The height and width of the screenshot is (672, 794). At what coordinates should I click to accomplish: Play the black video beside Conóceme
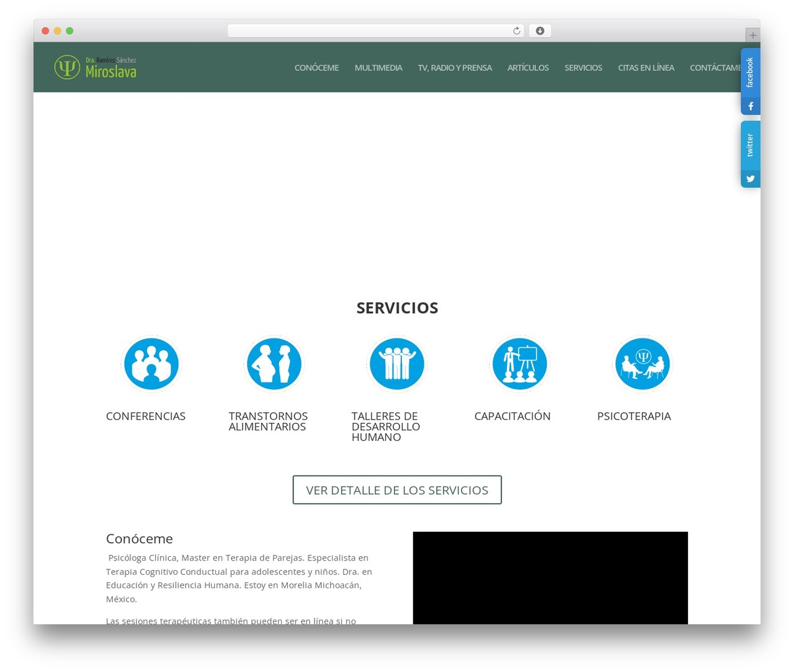(550, 578)
